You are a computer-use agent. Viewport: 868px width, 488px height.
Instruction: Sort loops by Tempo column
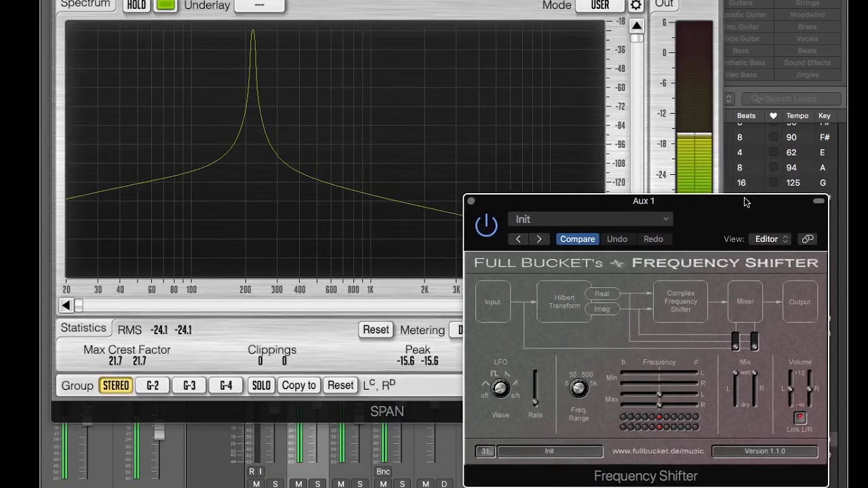[797, 116]
